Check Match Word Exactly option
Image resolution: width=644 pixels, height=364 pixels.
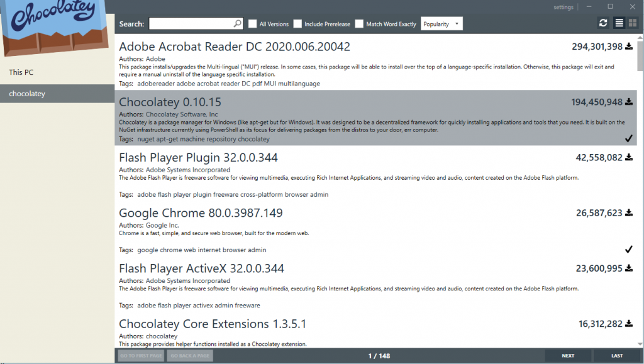pos(359,24)
